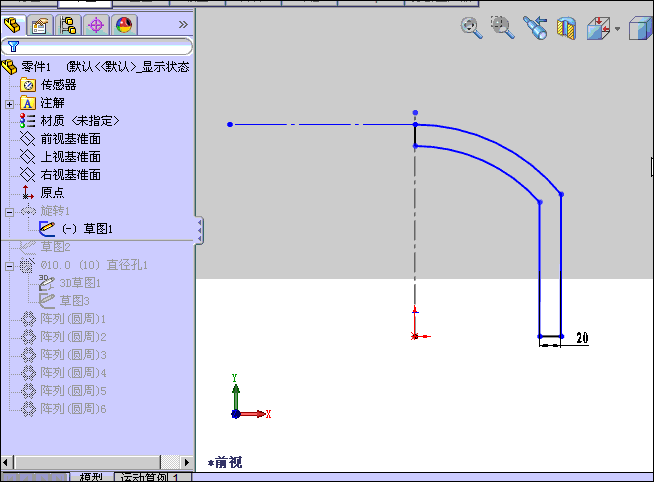
Task: Select the 阵列(圆周)5 circular pattern
Action: tap(73, 391)
